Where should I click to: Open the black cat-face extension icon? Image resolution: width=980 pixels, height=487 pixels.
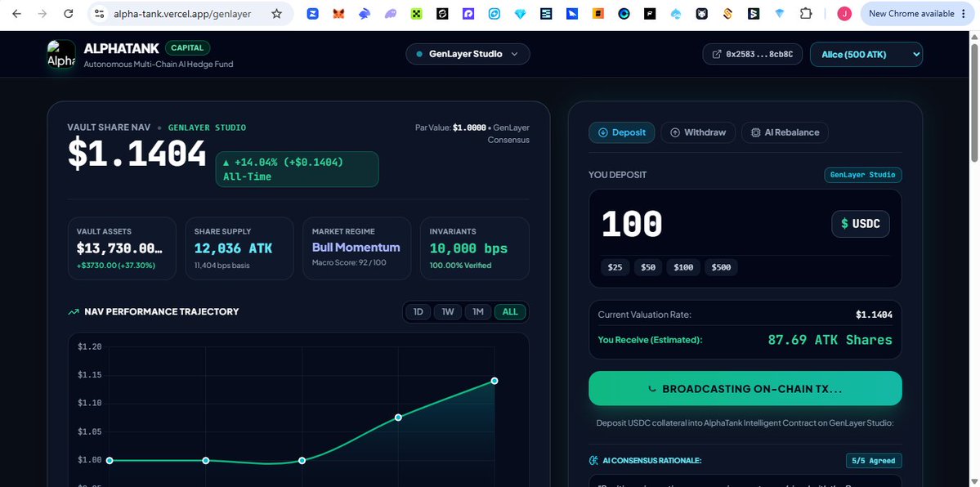pyautogui.click(x=702, y=13)
